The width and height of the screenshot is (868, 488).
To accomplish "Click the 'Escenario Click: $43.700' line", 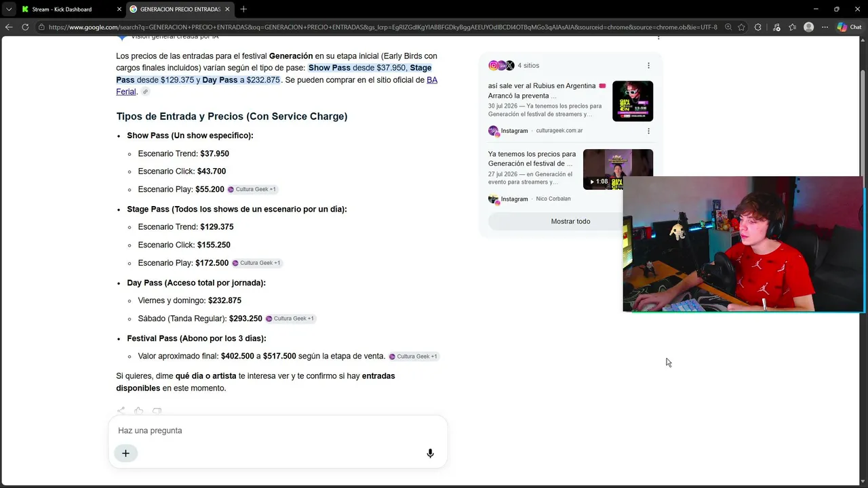I will point(182,171).
